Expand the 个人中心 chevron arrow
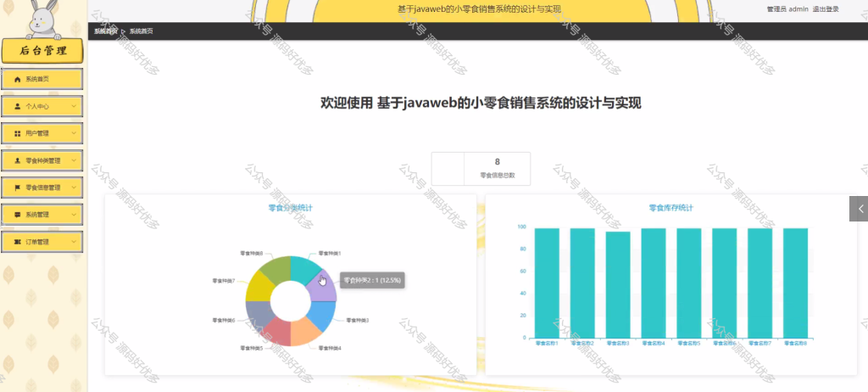This screenshot has width=868, height=392. 74,106
